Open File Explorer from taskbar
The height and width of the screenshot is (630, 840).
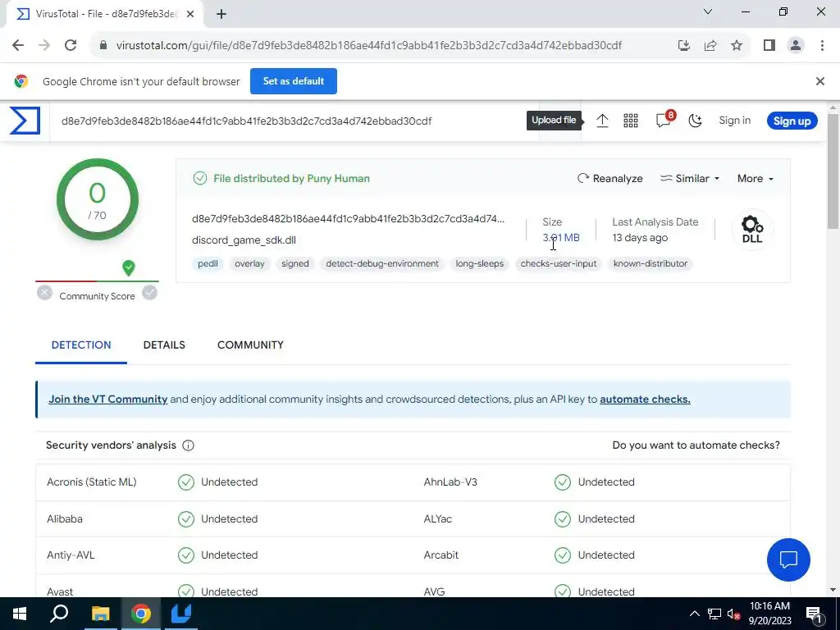tap(101, 614)
